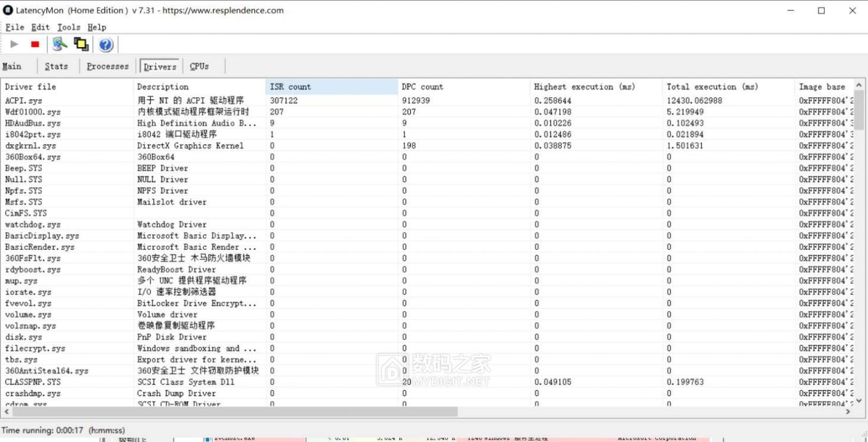Select the i8042prt.sys driver row
This screenshot has height=442, width=868.
(427, 134)
